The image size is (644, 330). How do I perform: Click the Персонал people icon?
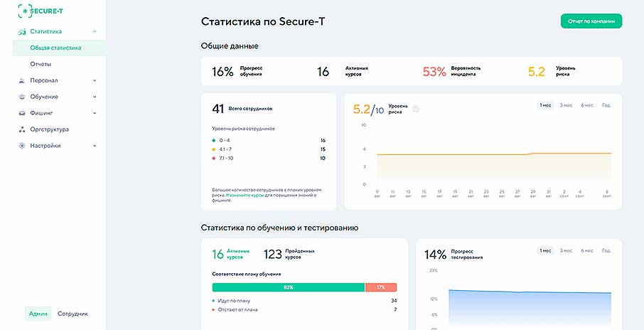tap(22, 80)
